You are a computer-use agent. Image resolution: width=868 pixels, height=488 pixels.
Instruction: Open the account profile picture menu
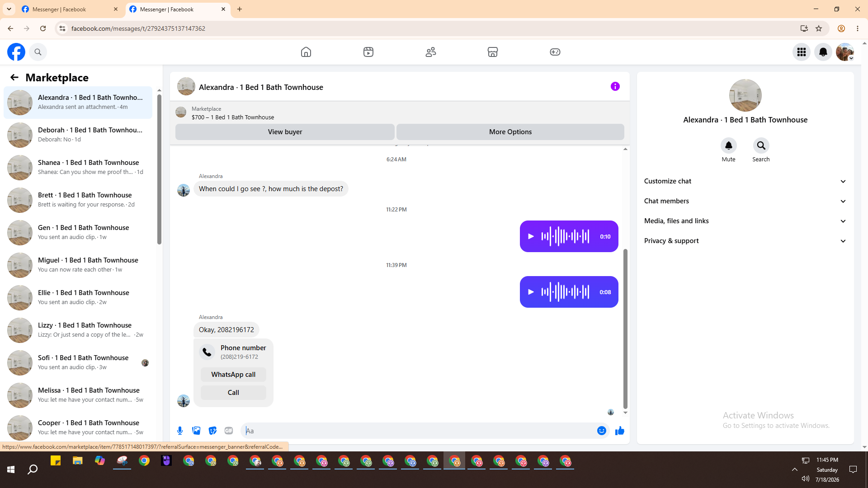pyautogui.click(x=845, y=52)
